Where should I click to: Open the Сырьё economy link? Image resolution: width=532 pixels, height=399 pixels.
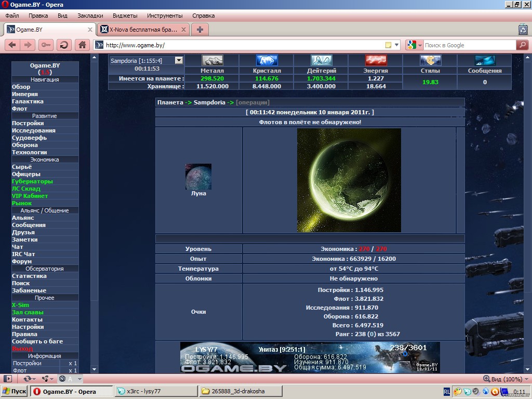(x=22, y=167)
